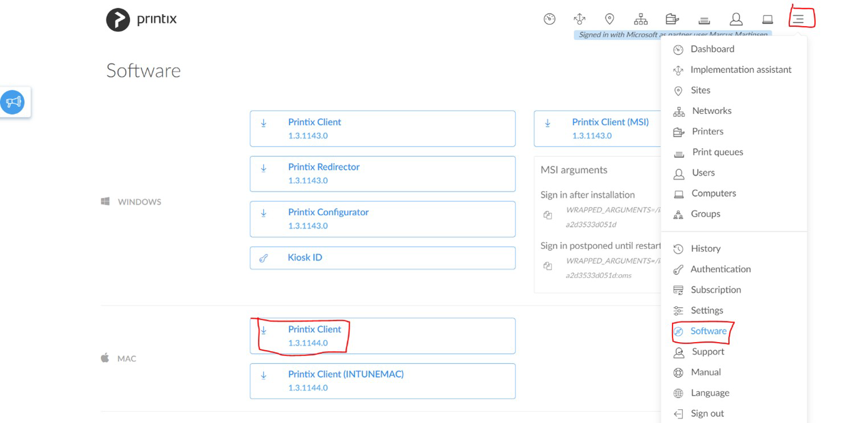868x423 pixels.
Task: Open Networks via the network tree icon
Action: [640, 18]
